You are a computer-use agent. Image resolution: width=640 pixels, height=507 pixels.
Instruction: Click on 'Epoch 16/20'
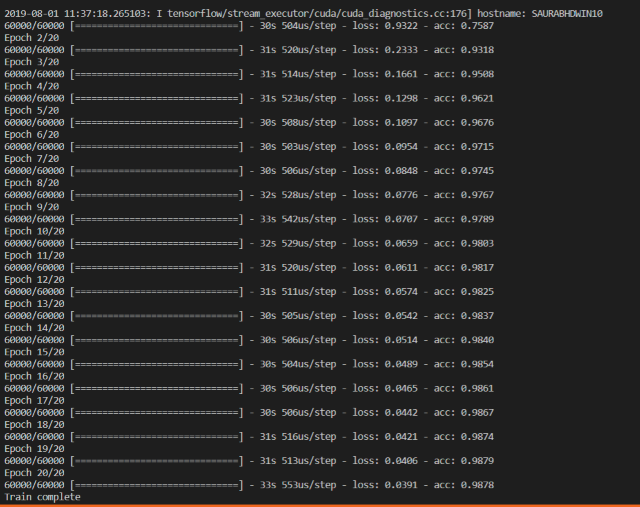pyautogui.click(x=35, y=376)
